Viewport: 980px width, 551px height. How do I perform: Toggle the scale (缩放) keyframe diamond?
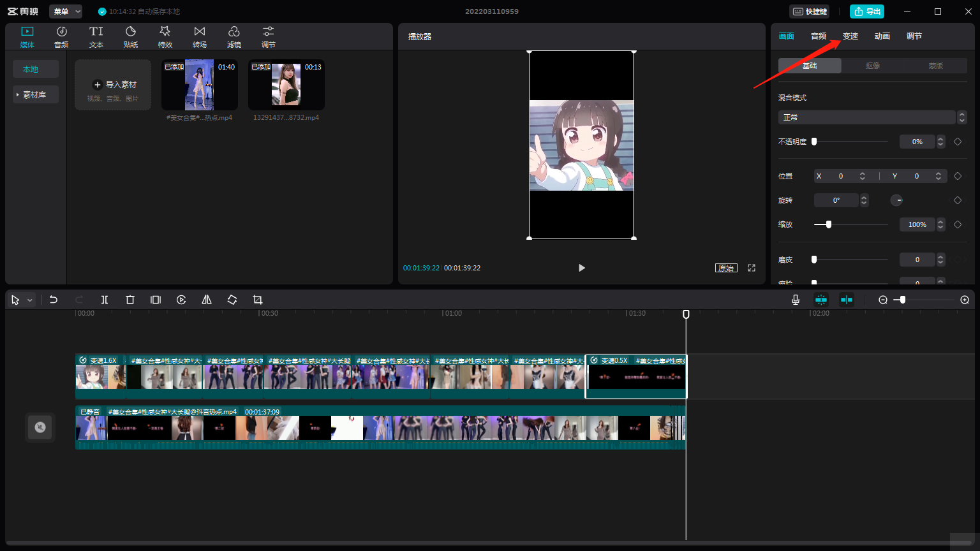[957, 224]
